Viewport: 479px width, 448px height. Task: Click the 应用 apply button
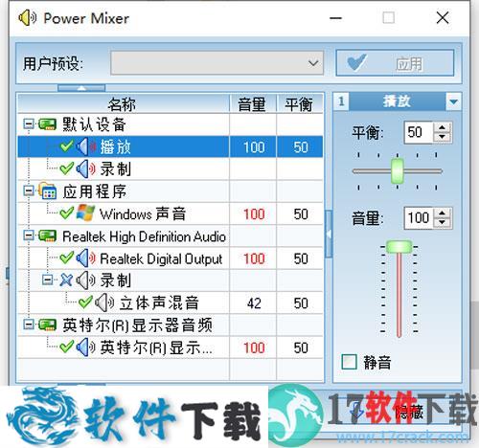(x=395, y=63)
